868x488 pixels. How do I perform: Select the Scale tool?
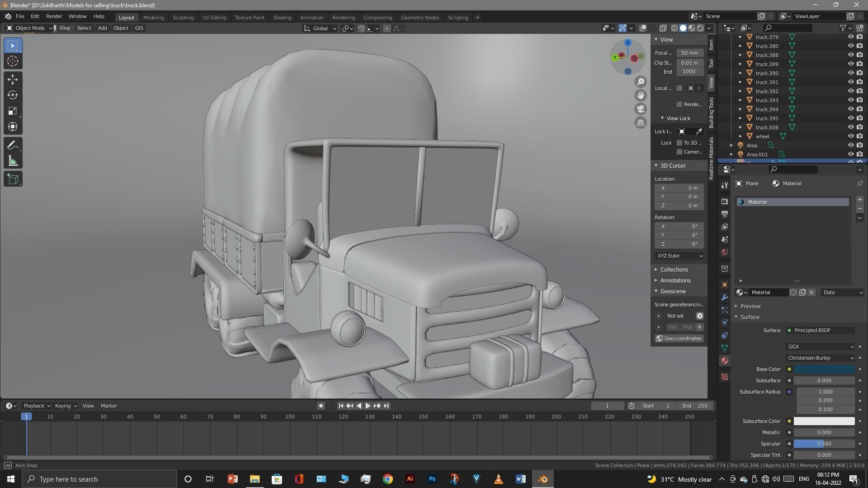click(x=13, y=111)
